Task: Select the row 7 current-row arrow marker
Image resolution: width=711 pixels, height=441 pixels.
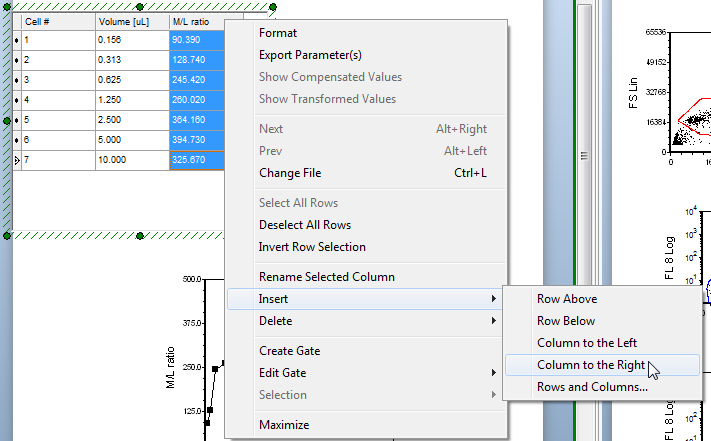Action: [x=16, y=160]
